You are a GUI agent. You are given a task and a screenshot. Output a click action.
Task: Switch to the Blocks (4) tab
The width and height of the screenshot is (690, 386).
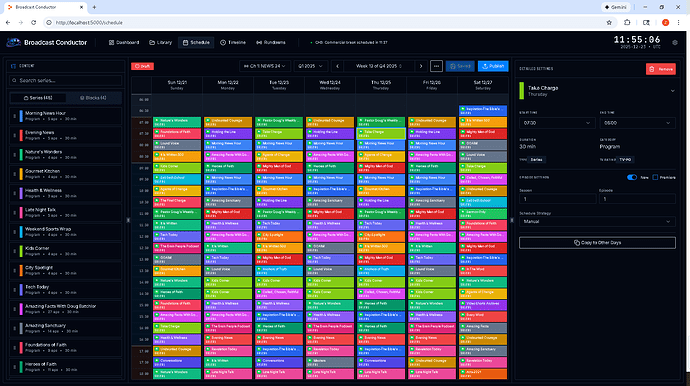[93, 98]
